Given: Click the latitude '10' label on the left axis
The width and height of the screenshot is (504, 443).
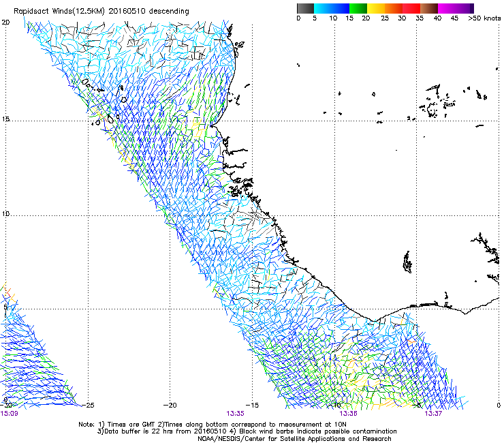Looking at the screenshot, I should 5,214.
